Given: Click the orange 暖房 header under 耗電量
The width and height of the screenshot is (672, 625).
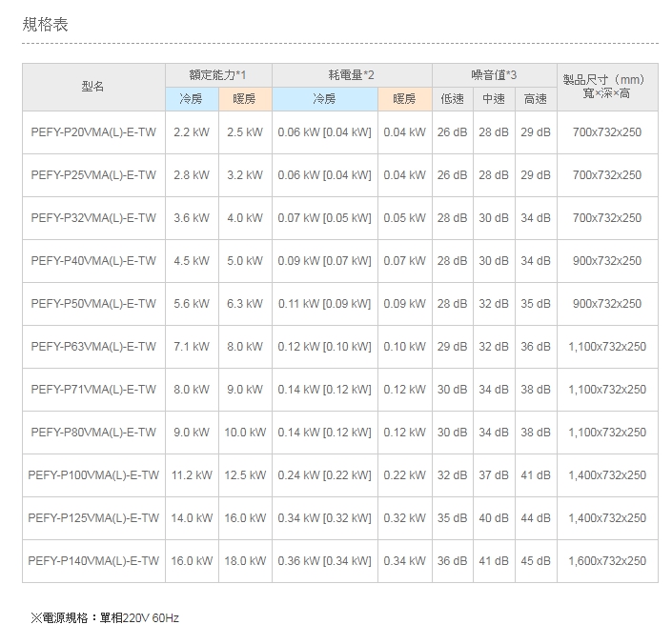Looking at the screenshot, I should (404, 99).
